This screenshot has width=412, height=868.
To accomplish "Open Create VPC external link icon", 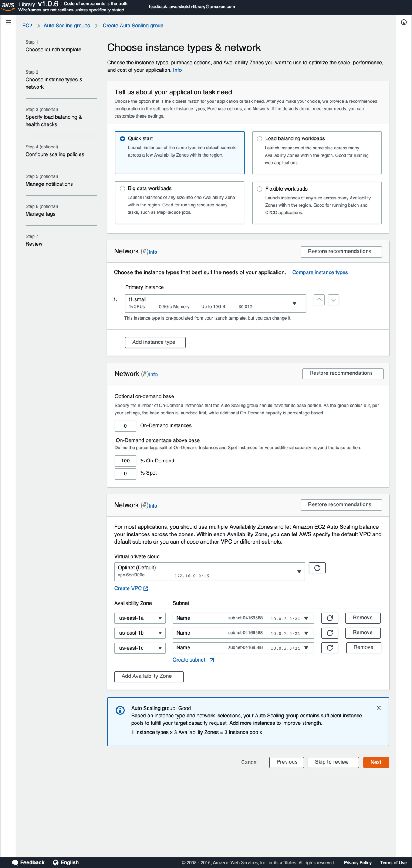I will 146,589.
